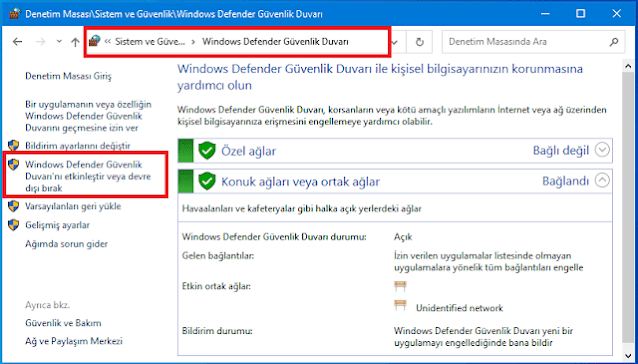Click the 'Bağlı değil' status text
Screen dimensions: 638x364
click(561, 150)
